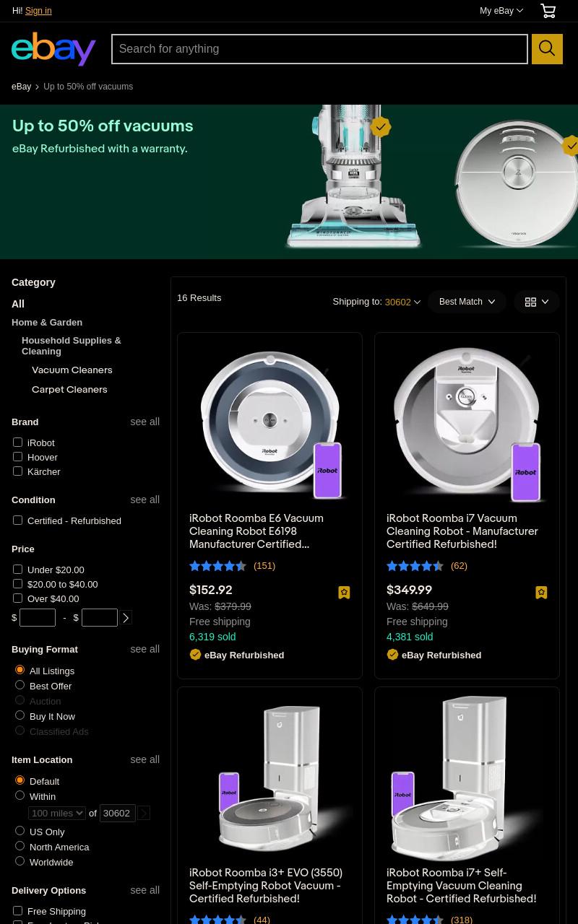The height and width of the screenshot is (924, 578).
Task: Open the shopping cart icon
Action: 548,11
